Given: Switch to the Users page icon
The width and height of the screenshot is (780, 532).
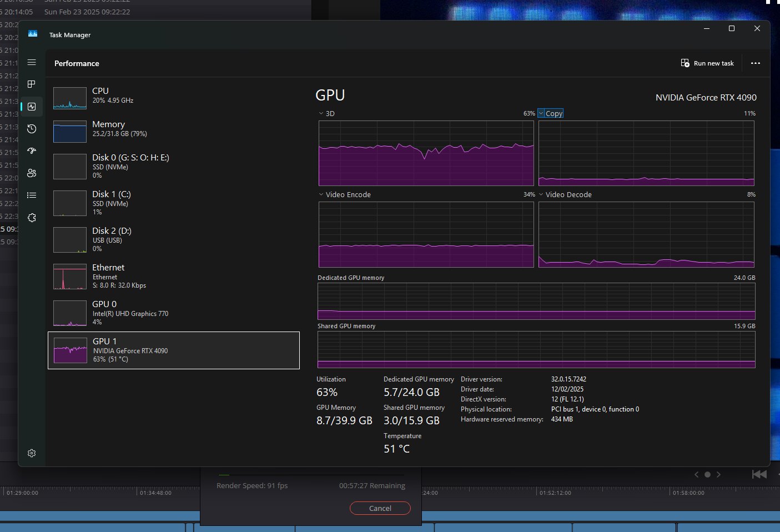Looking at the screenshot, I should 32,173.
